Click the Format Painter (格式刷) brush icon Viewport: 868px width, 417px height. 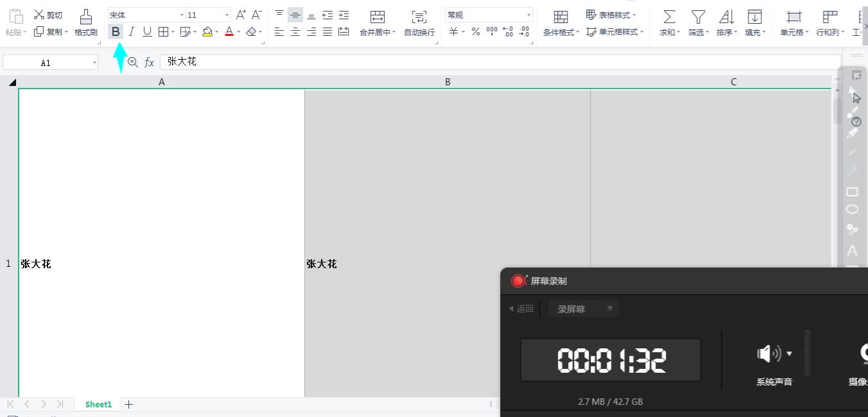pos(85,17)
